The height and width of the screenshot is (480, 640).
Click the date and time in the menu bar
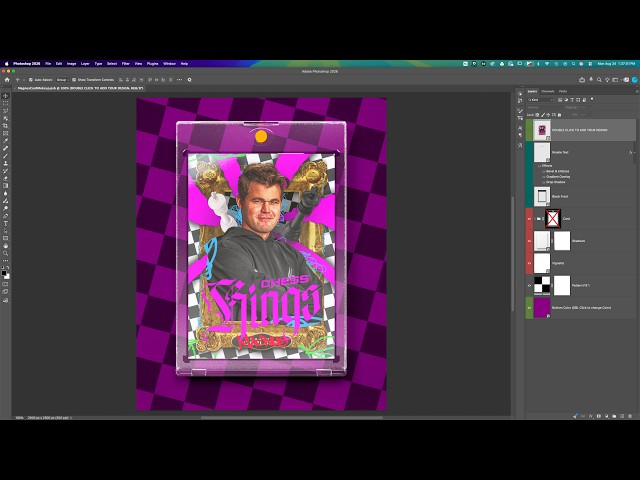(x=616, y=64)
